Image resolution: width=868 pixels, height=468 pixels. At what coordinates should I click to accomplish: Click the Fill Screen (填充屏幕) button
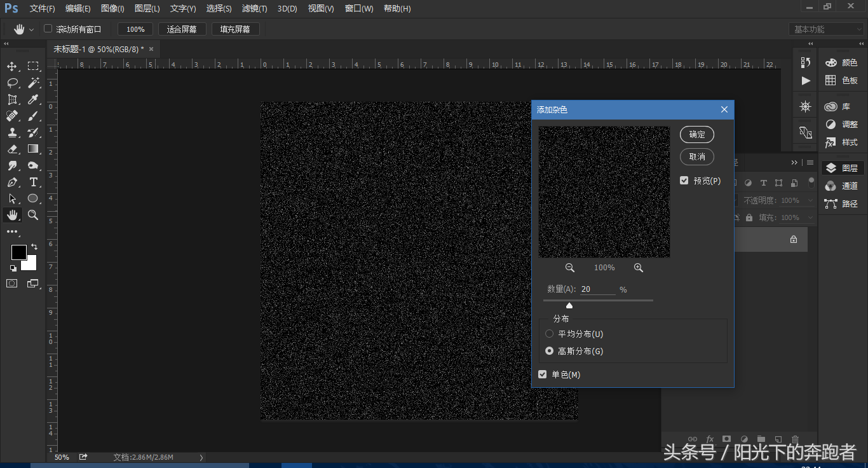click(x=236, y=29)
